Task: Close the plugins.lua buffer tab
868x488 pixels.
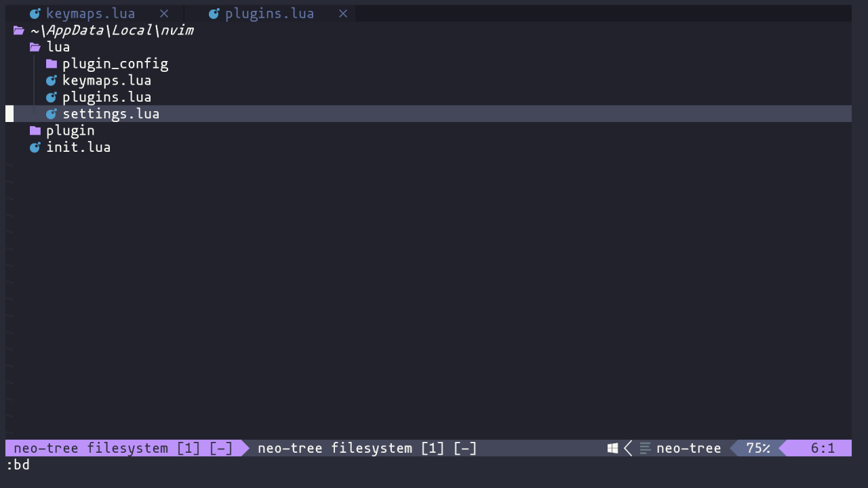Action: [x=342, y=13]
